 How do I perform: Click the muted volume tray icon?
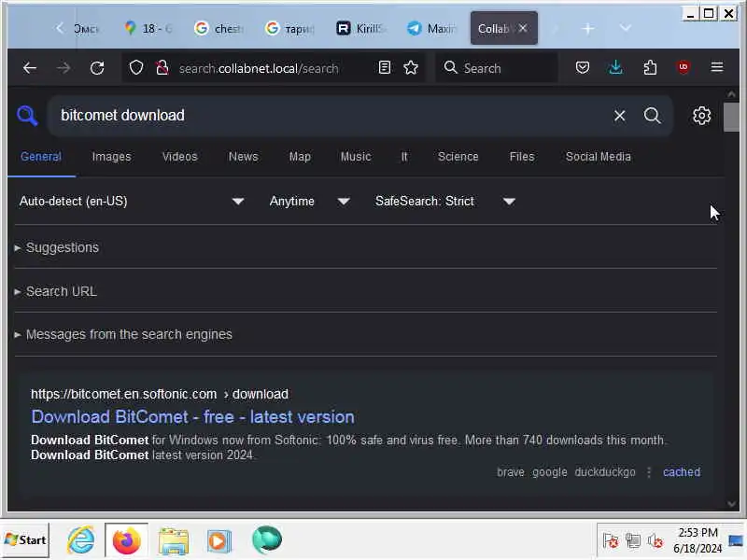[655, 541]
